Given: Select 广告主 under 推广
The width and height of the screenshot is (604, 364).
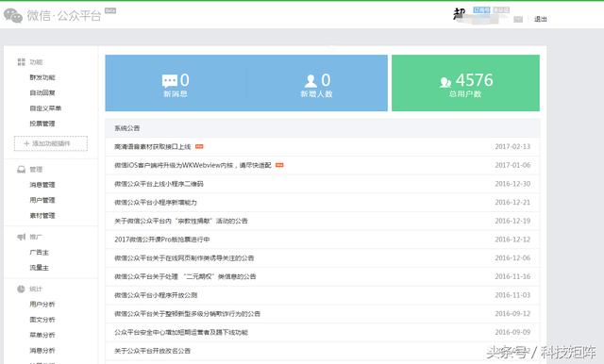Looking at the screenshot, I should tap(40, 253).
